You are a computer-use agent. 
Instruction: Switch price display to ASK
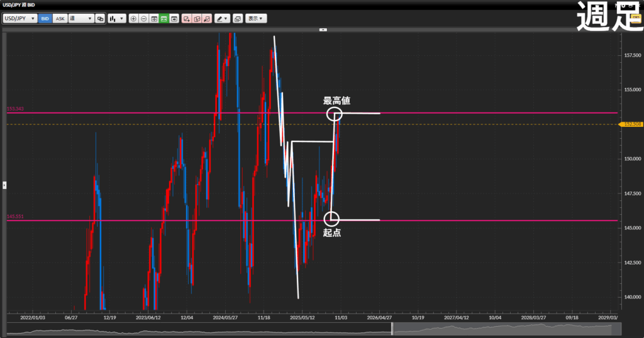point(60,19)
